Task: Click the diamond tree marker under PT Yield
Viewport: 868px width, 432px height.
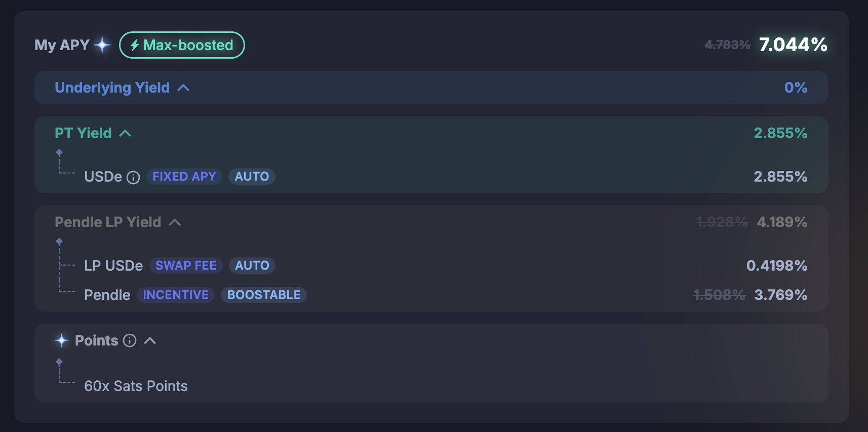Action: (59, 152)
